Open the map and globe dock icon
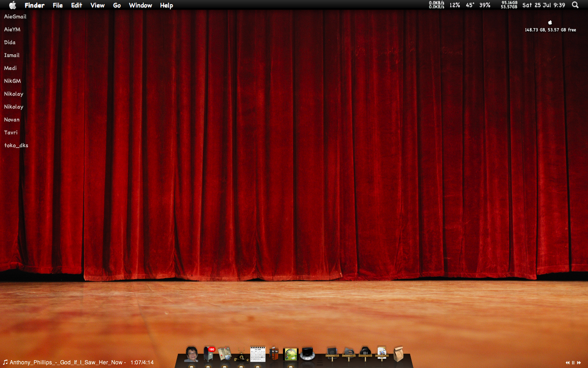Image resolution: width=588 pixels, height=368 pixels. 224,354
